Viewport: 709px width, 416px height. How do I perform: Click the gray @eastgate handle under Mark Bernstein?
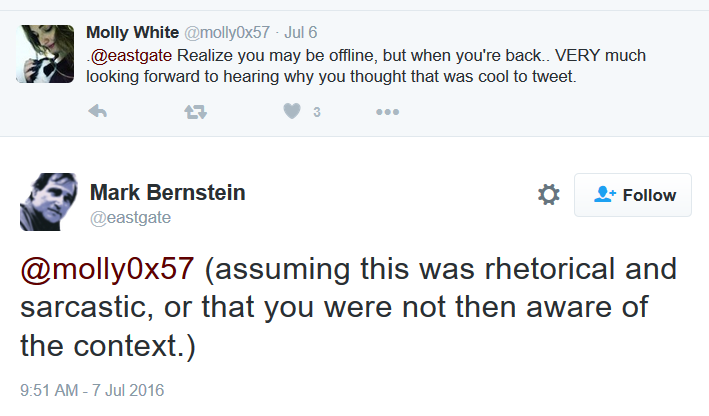(x=130, y=218)
